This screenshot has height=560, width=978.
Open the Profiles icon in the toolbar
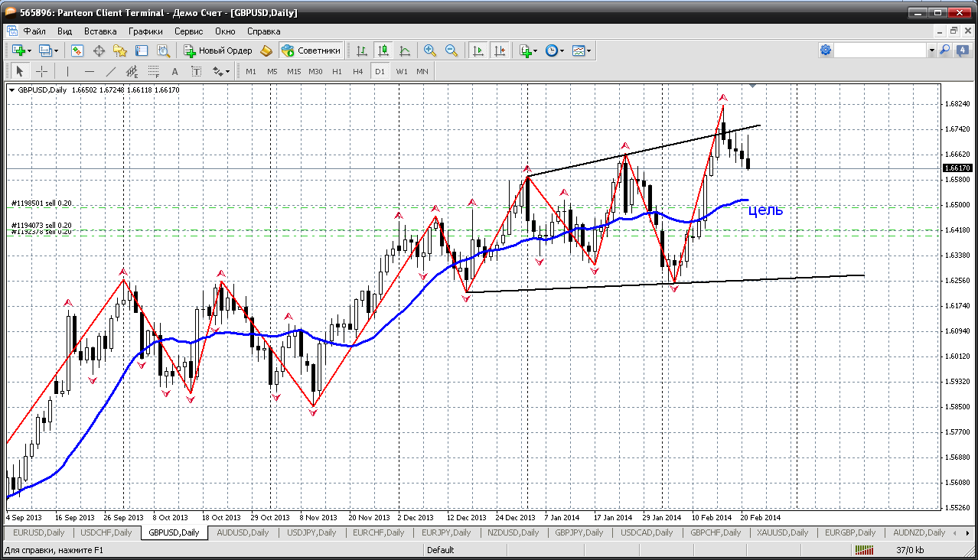point(47,50)
